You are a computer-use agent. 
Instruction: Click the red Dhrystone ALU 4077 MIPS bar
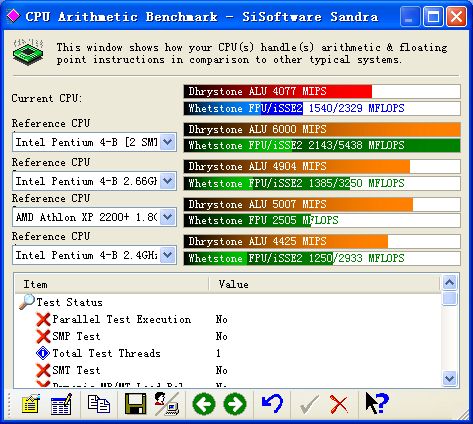tap(322, 91)
